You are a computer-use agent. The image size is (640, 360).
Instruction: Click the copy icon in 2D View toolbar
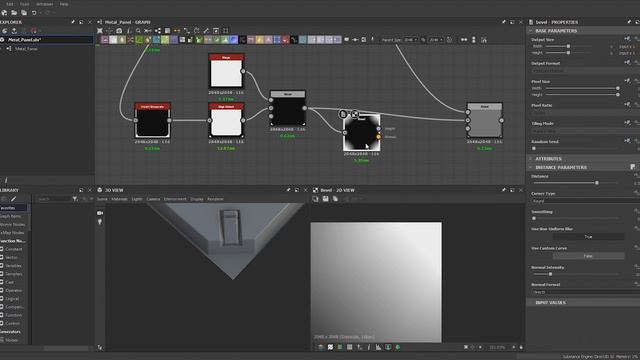[x=335, y=199]
